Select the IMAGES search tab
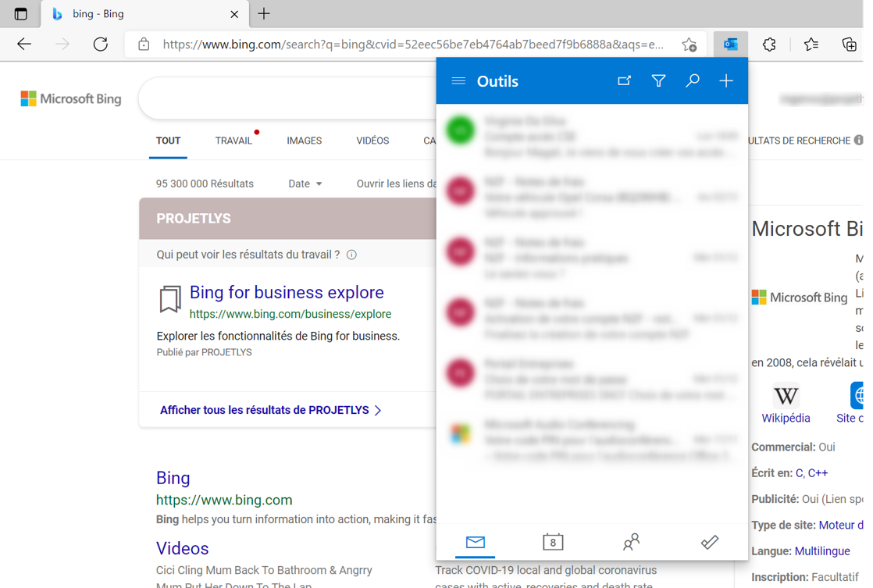 [x=304, y=141]
